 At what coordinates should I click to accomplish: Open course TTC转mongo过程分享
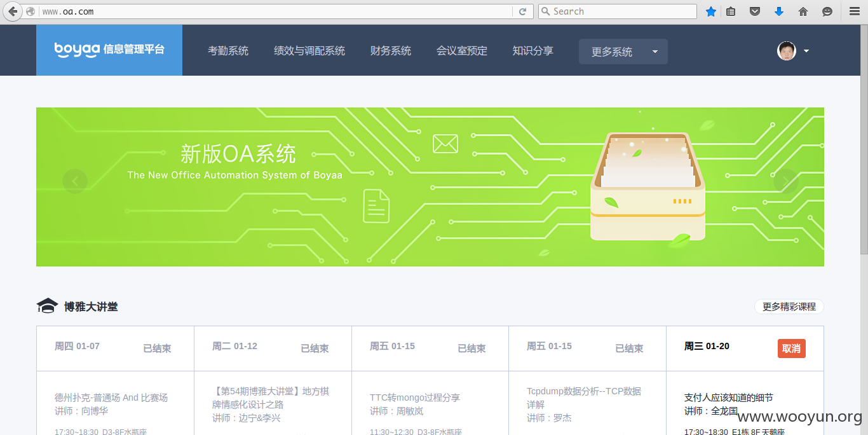(x=415, y=397)
